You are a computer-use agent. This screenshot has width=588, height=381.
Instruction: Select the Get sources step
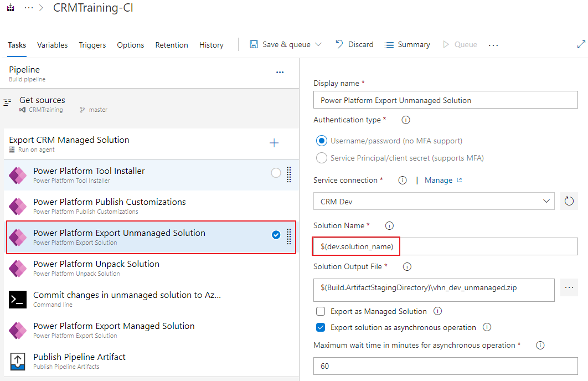(x=149, y=105)
